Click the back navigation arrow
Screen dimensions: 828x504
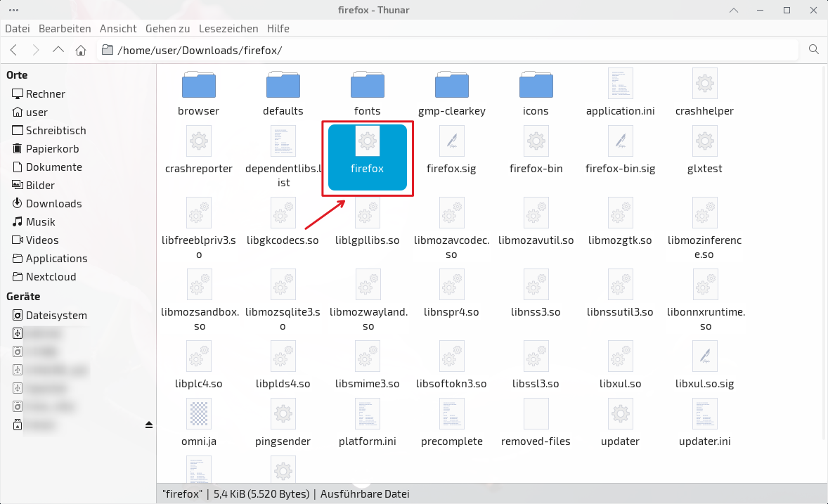point(13,50)
